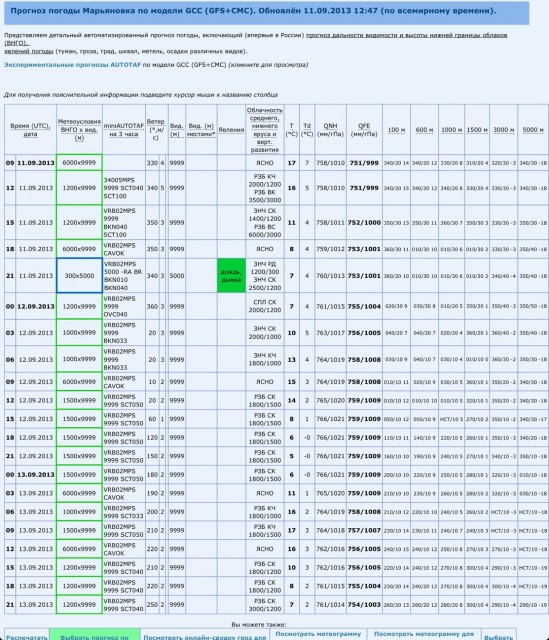The height and width of the screenshot is (640, 549).
Task: Open 'Экспериментальные прогнозы AUTOTAF' link
Action: 72,64
